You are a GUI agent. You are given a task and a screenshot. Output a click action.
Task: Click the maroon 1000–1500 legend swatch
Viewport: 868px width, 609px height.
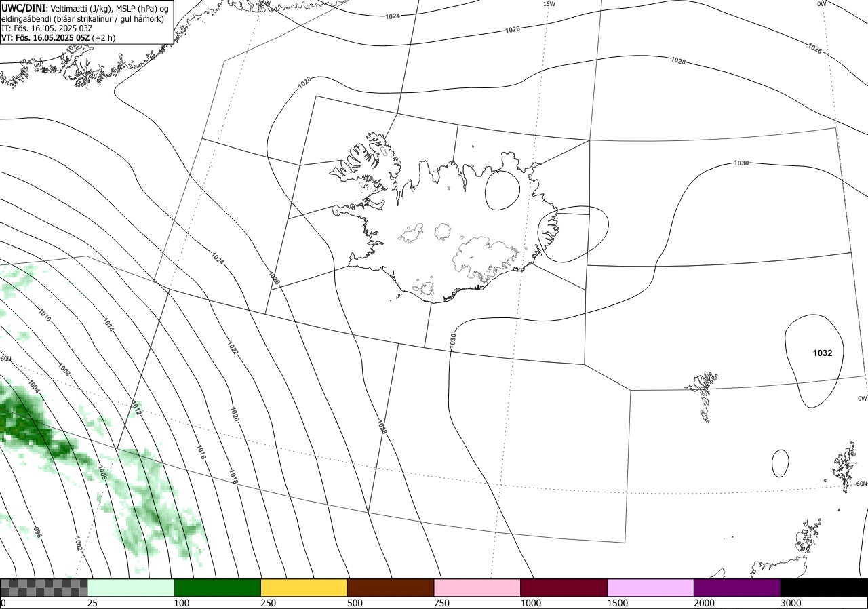pyautogui.click(x=564, y=587)
